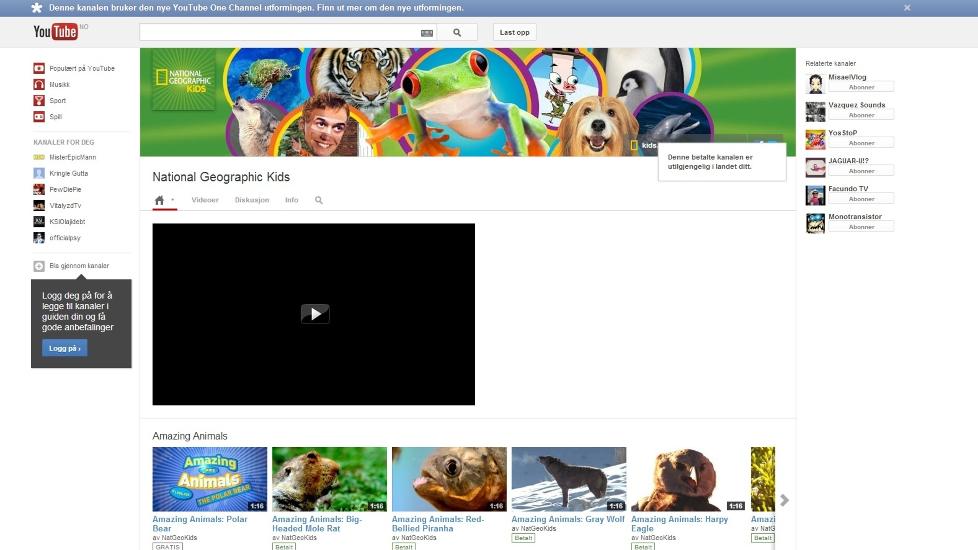The image size is (978, 550).
Task: Open the JAGUAR-!!!? channel avatar
Action: click(x=815, y=167)
